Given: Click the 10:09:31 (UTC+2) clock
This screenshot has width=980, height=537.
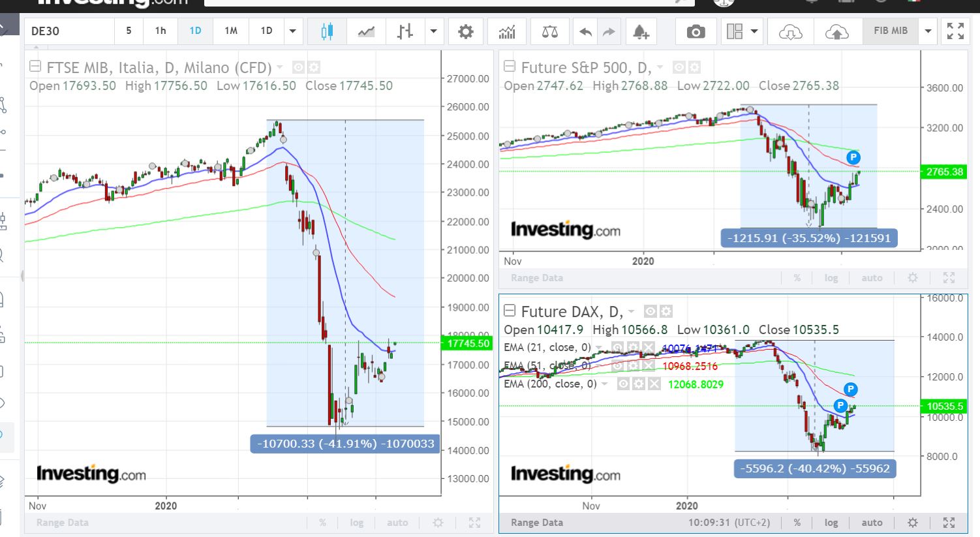Looking at the screenshot, I should tap(729, 523).
